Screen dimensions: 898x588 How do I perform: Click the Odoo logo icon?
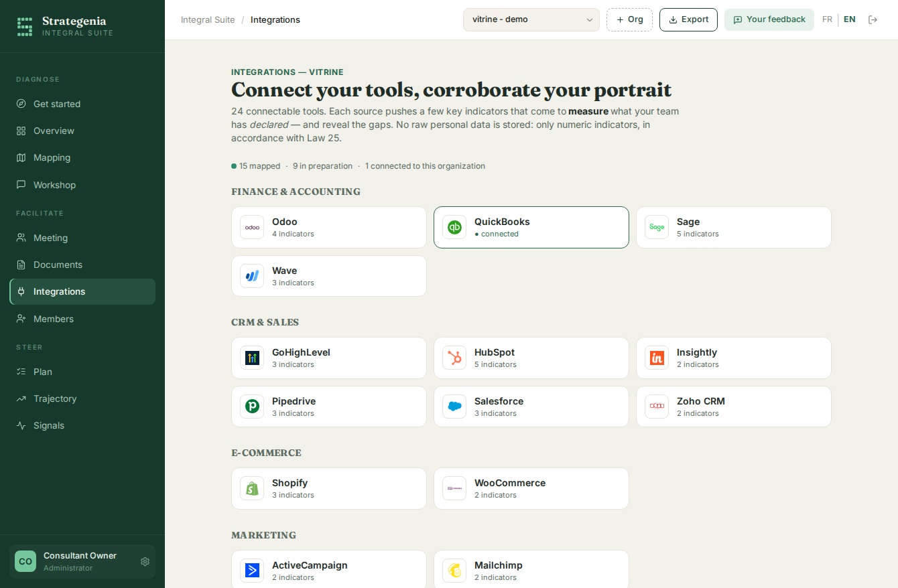[252, 227]
